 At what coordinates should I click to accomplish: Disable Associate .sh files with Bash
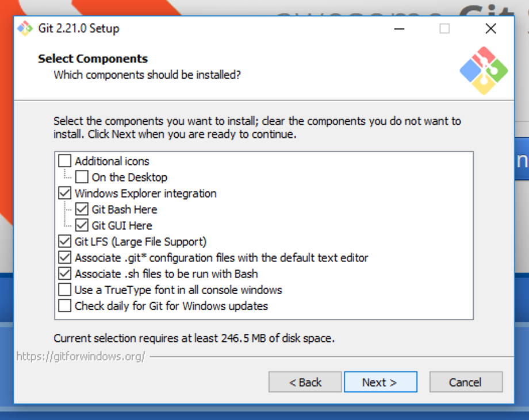65,273
